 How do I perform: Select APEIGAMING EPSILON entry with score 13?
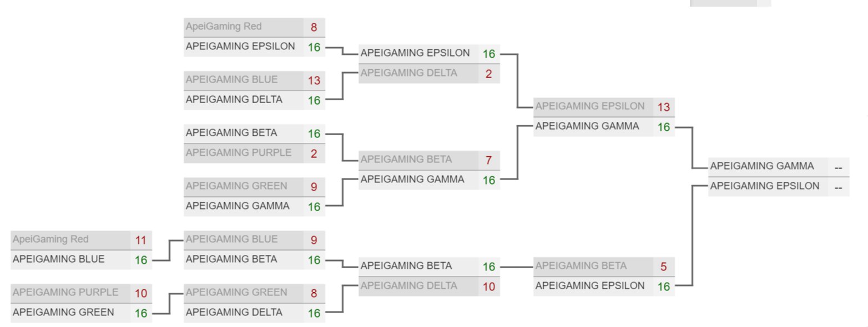click(590, 106)
